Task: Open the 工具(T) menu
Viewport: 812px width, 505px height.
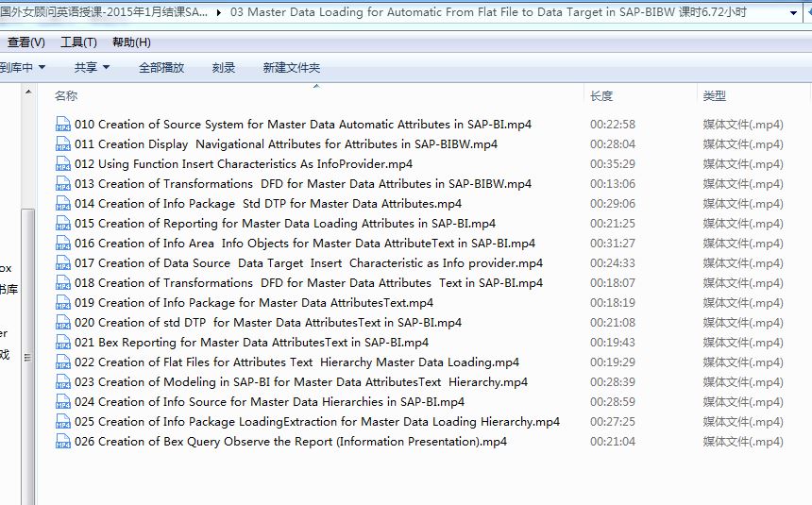Action: (78, 42)
